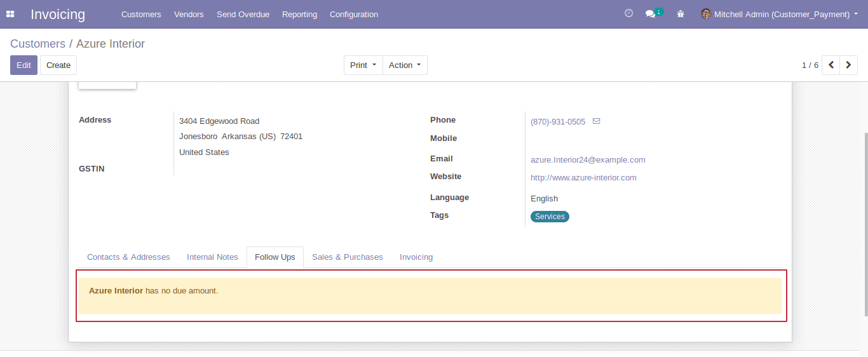Click the Address field label
This screenshot has width=868, height=357.
95,120
